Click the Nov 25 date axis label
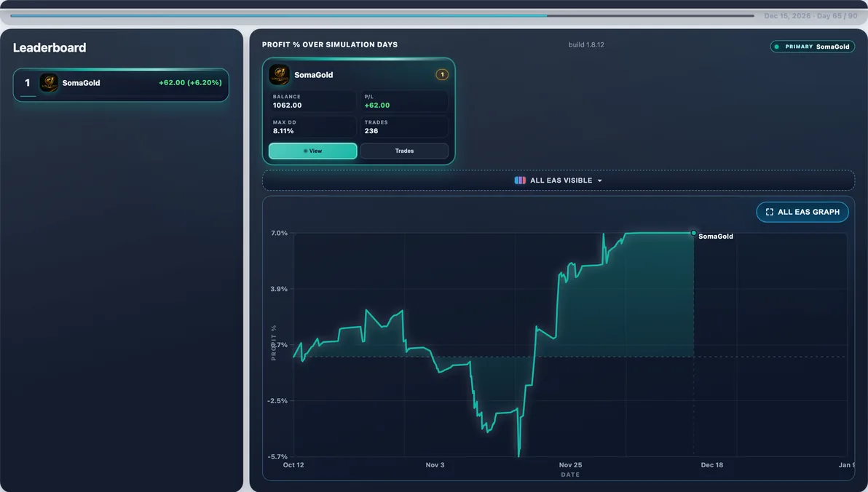 pyautogui.click(x=570, y=465)
